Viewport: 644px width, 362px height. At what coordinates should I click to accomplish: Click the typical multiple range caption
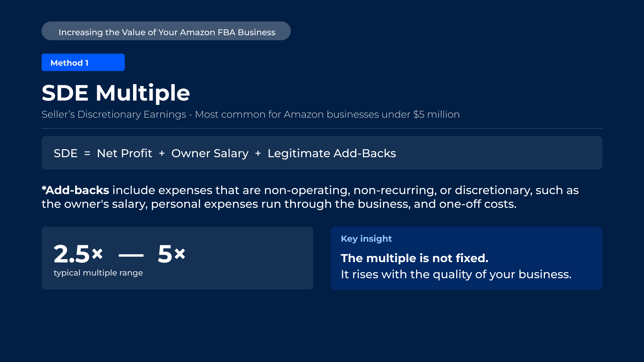(98, 273)
